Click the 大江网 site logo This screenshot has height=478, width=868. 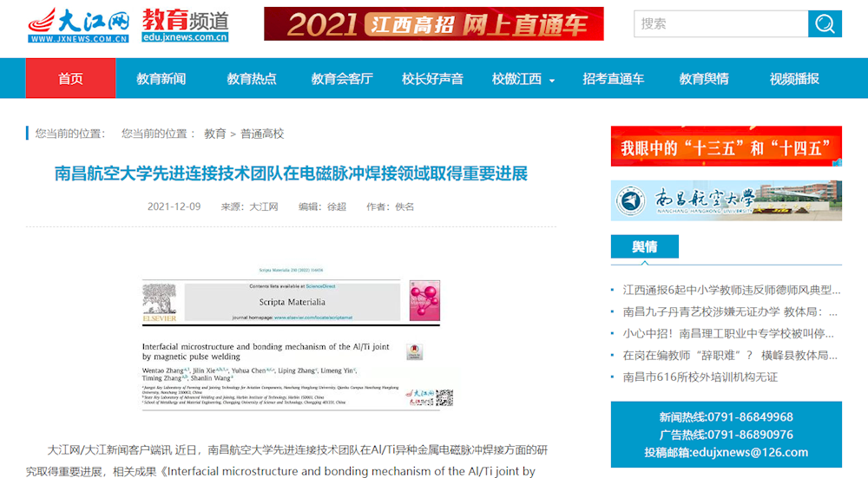tap(78, 24)
